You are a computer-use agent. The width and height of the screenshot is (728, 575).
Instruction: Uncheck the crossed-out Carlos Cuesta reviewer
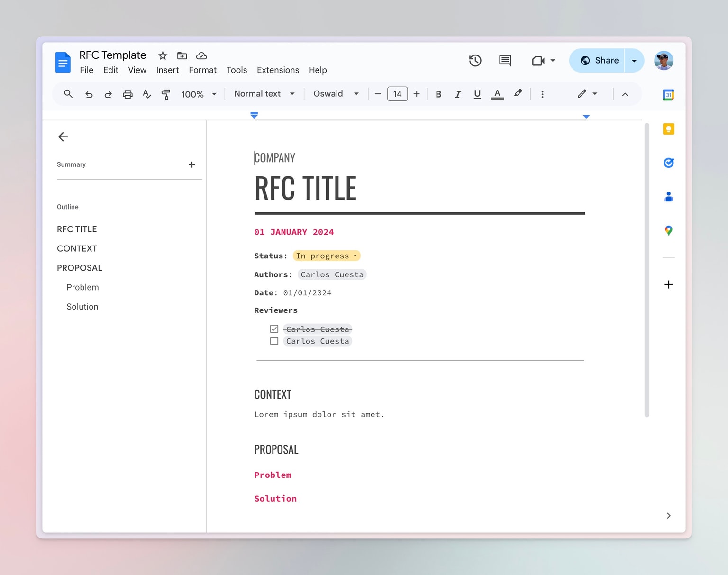click(274, 329)
